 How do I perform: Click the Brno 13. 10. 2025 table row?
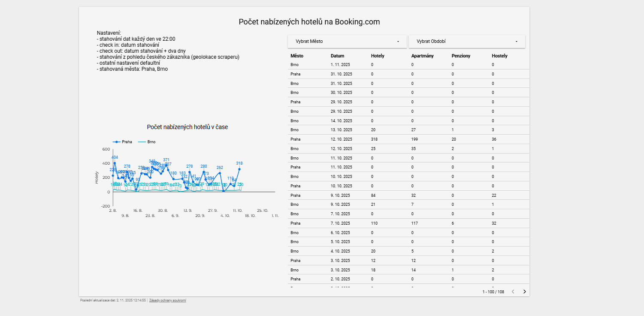click(x=408, y=130)
